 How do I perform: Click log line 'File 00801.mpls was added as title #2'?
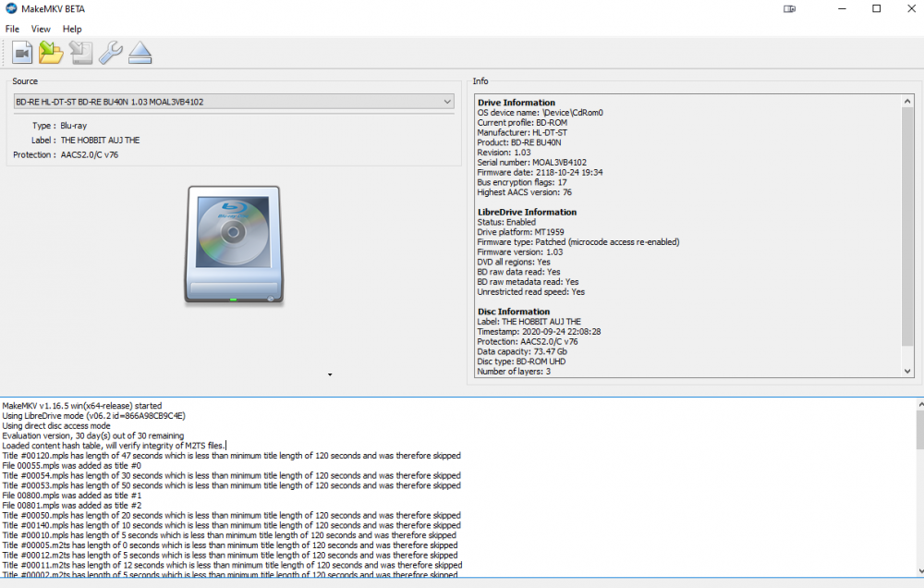click(72, 506)
